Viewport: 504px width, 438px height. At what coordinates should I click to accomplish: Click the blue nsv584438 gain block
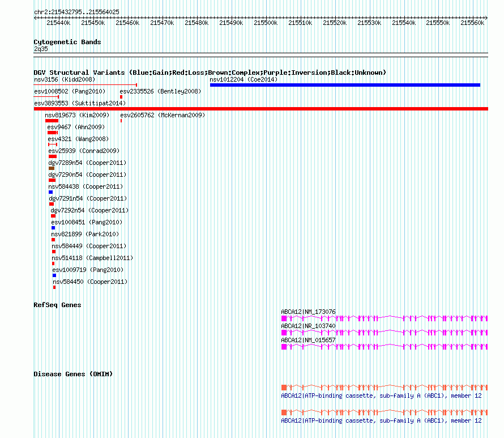pos(51,192)
